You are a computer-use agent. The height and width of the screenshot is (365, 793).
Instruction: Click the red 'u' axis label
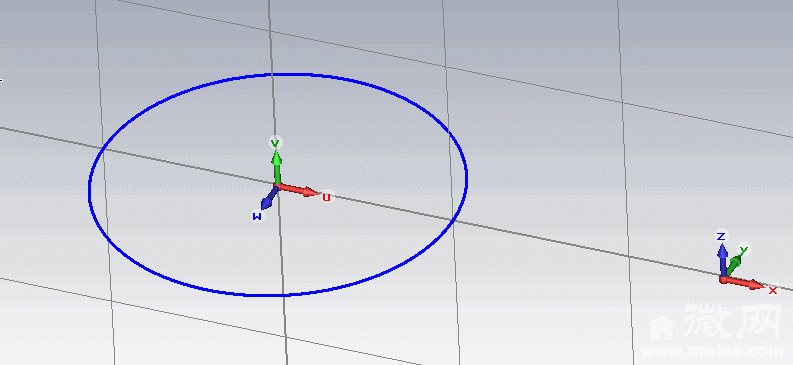click(327, 197)
